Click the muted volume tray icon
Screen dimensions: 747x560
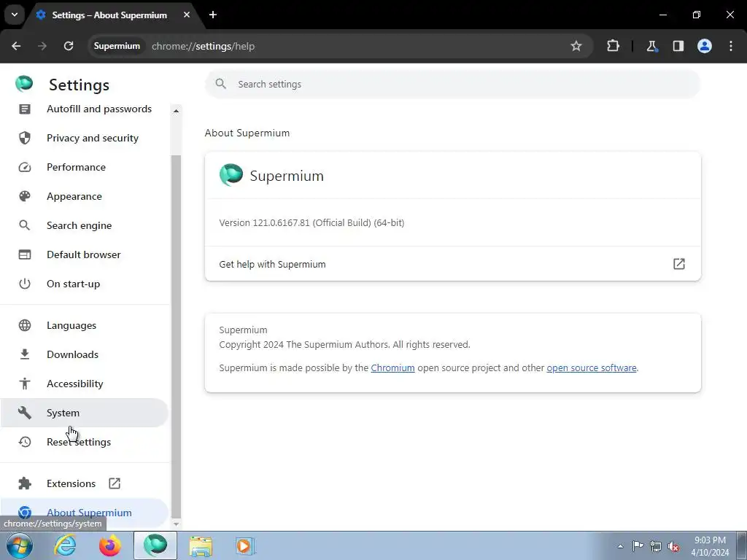[673, 546]
